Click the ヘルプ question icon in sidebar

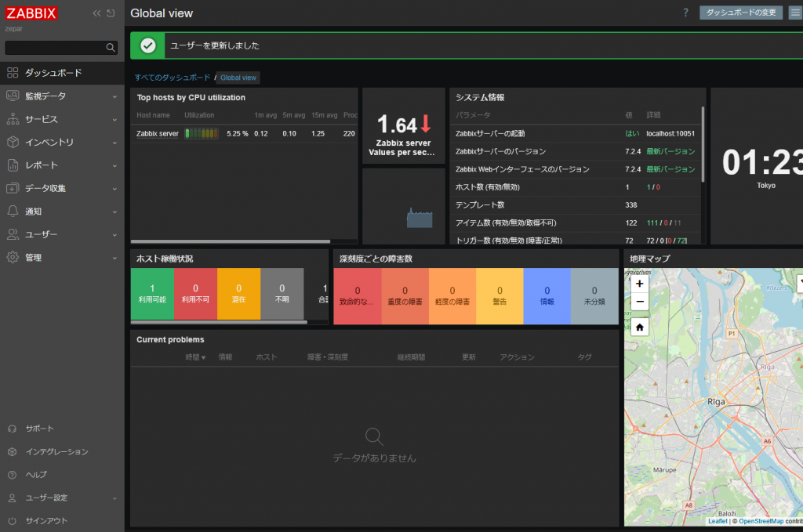(x=13, y=475)
